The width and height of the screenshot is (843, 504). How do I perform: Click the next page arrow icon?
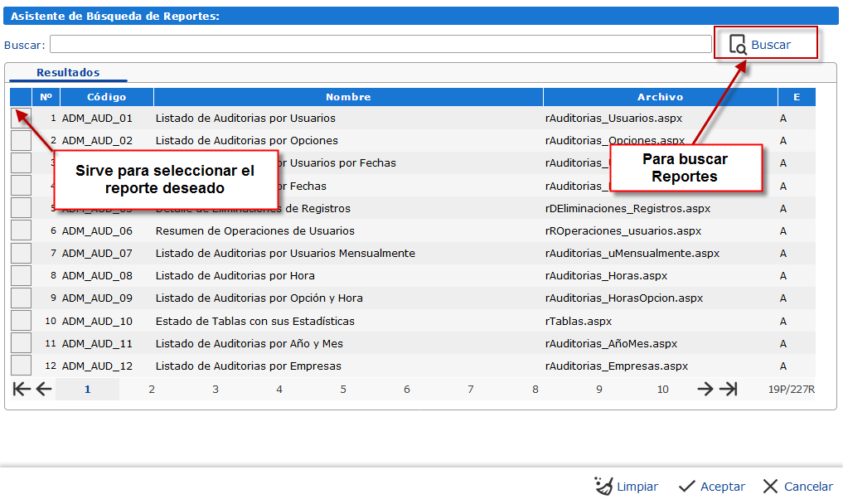click(x=704, y=388)
